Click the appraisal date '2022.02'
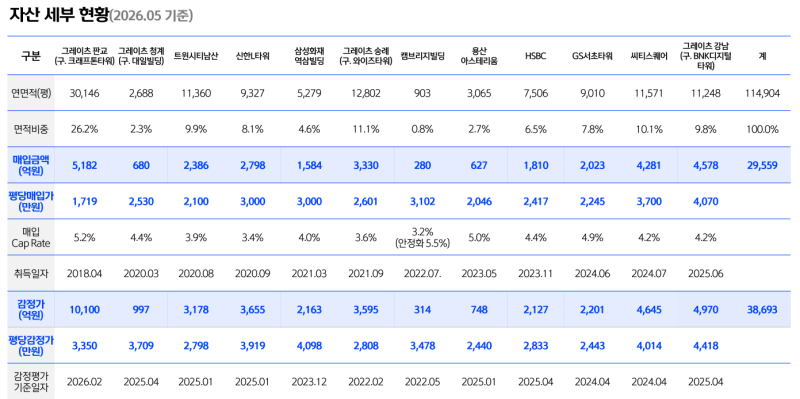800x399 pixels. pos(366,381)
